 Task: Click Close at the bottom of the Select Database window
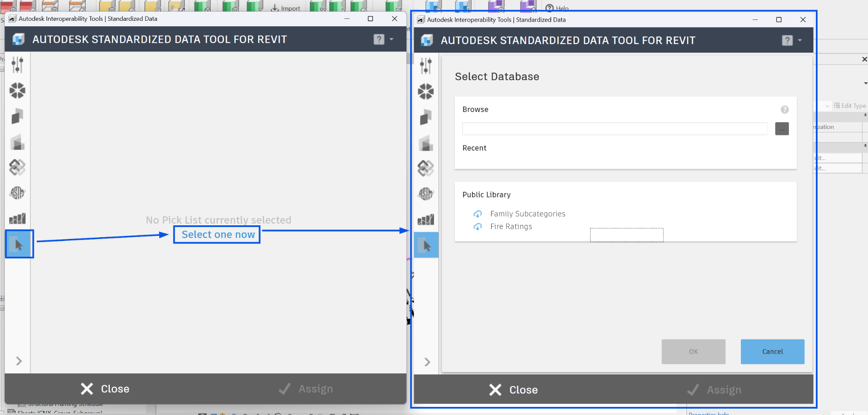[x=513, y=390]
